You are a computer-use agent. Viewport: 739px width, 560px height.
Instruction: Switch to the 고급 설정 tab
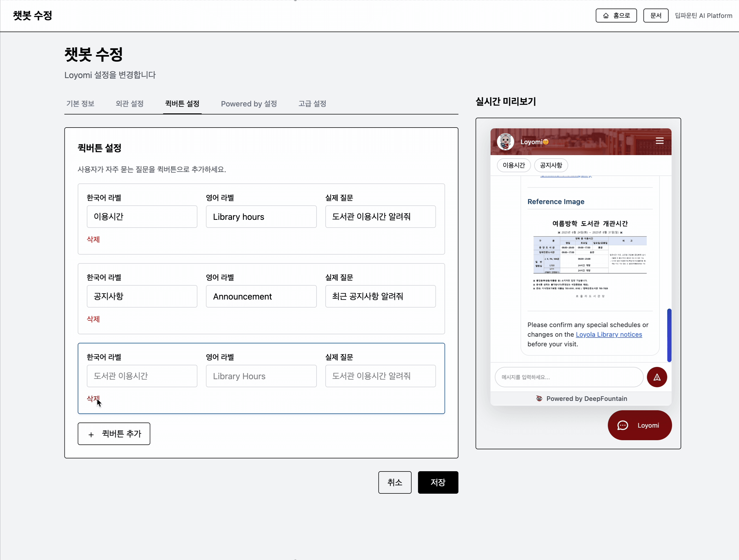[312, 103]
